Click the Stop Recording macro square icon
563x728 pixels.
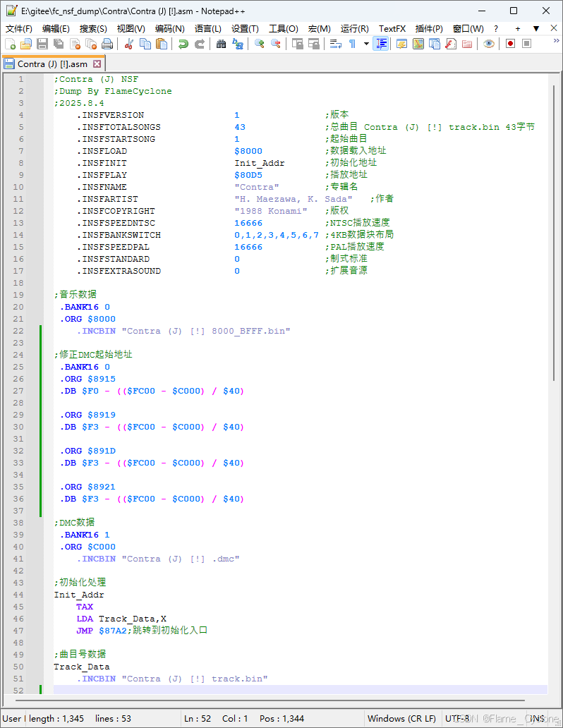526,44
